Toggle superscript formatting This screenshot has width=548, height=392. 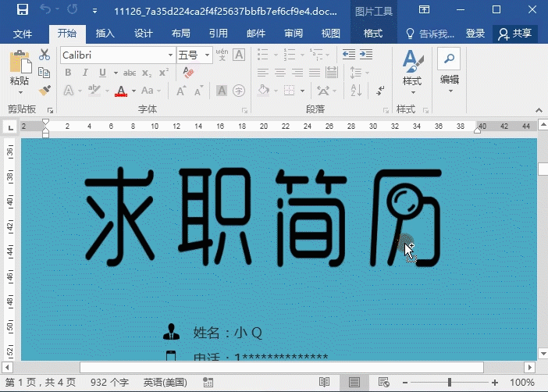pos(164,73)
